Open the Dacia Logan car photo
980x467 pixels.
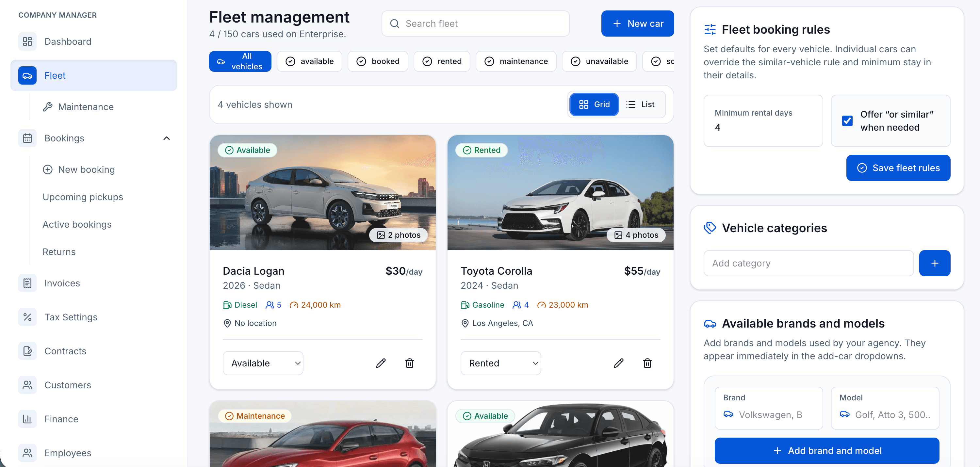tap(323, 192)
